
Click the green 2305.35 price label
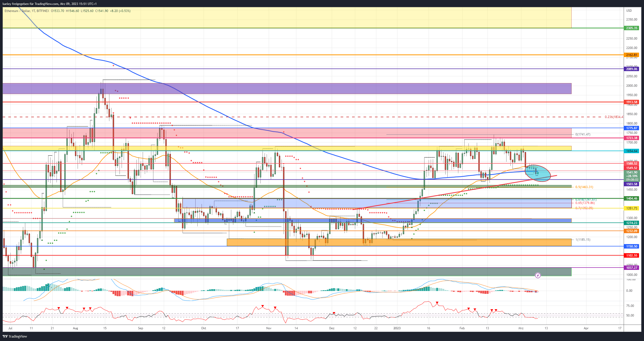[x=632, y=28]
